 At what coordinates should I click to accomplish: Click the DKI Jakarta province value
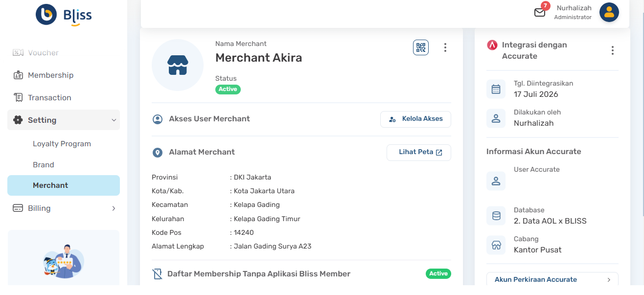253,177
